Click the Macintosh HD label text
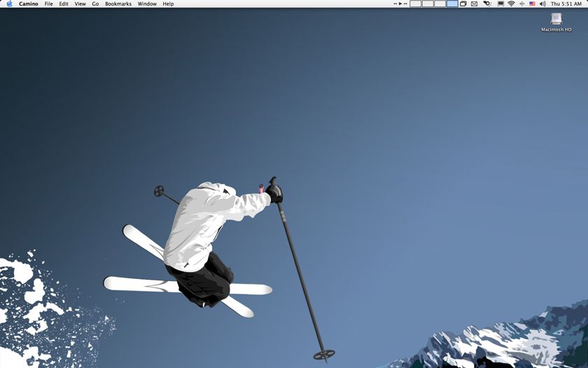Viewport: 588px width, 368px height. pyautogui.click(x=556, y=29)
